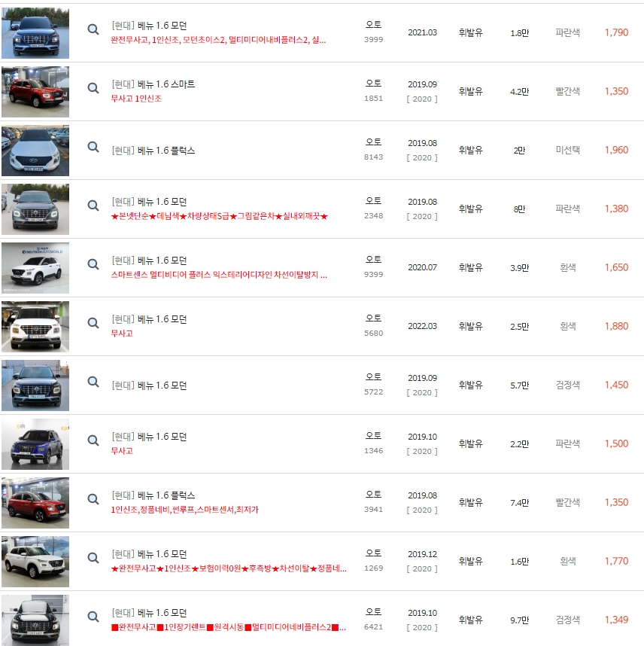Click the magnifier icon on the 9.7만 검정색 listing
Image resolution: width=644 pixels, height=646 pixels.
point(93,616)
